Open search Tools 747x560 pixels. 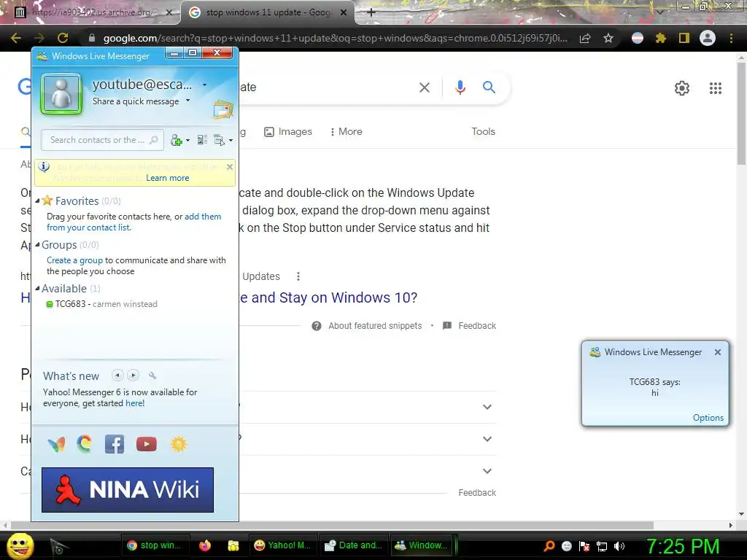pos(483,132)
